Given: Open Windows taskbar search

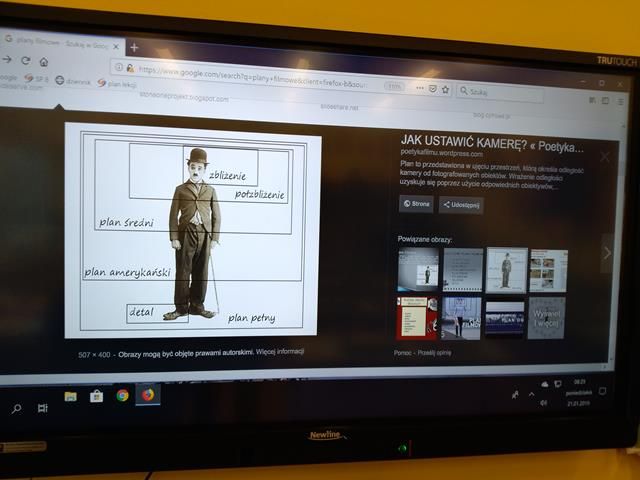Looking at the screenshot, I should pyautogui.click(x=16, y=409).
